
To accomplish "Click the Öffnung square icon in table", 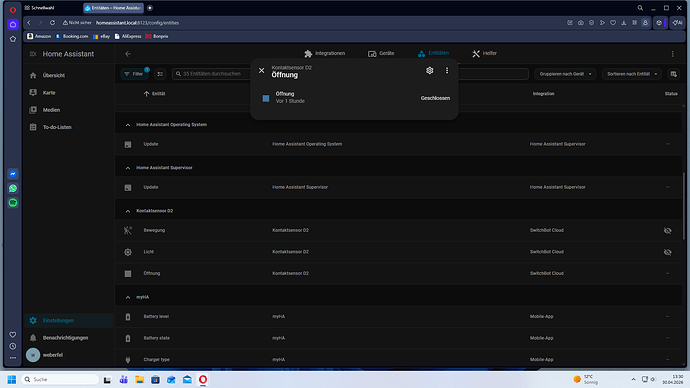I will [128, 274].
